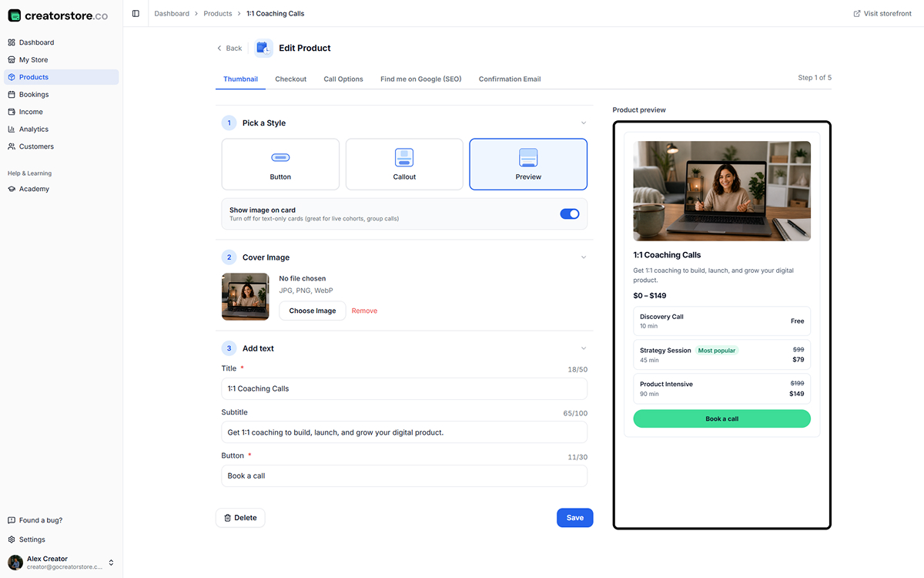Image resolution: width=924 pixels, height=578 pixels.
Task: Toggle the sidebar collapse icon
Action: (x=136, y=13)
